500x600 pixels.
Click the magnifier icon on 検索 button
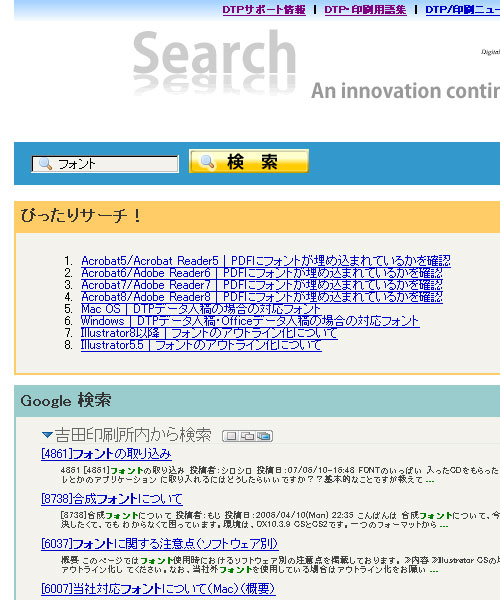[207, 161]
